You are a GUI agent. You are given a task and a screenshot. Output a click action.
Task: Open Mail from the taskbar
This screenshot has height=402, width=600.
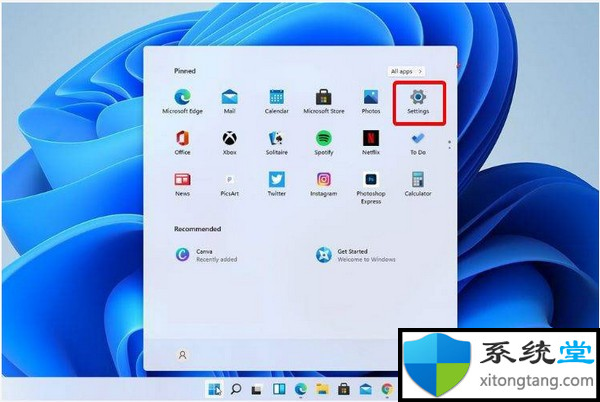pyautogui.click(x=365, y=389)
